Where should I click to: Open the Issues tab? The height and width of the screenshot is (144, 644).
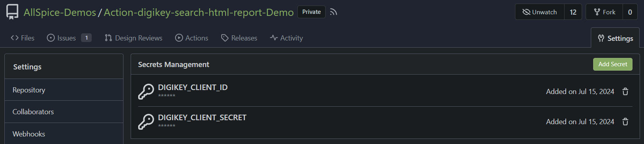(x=69, y=38)
